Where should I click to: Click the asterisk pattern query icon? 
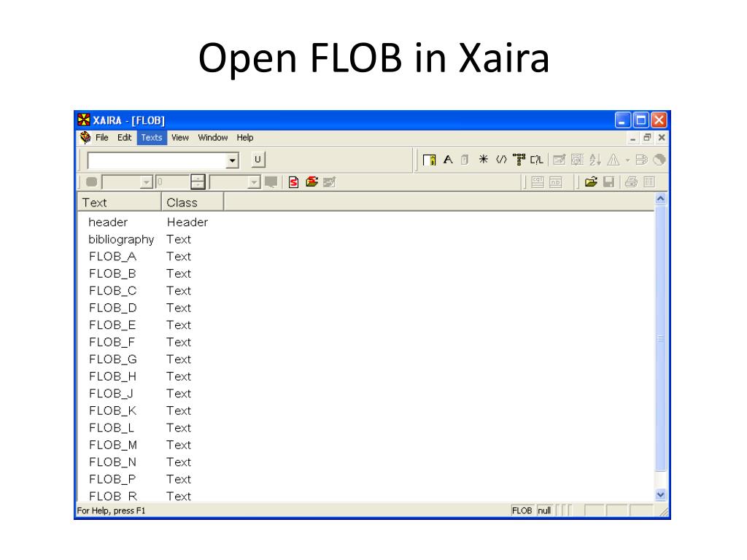coord(483,160)
